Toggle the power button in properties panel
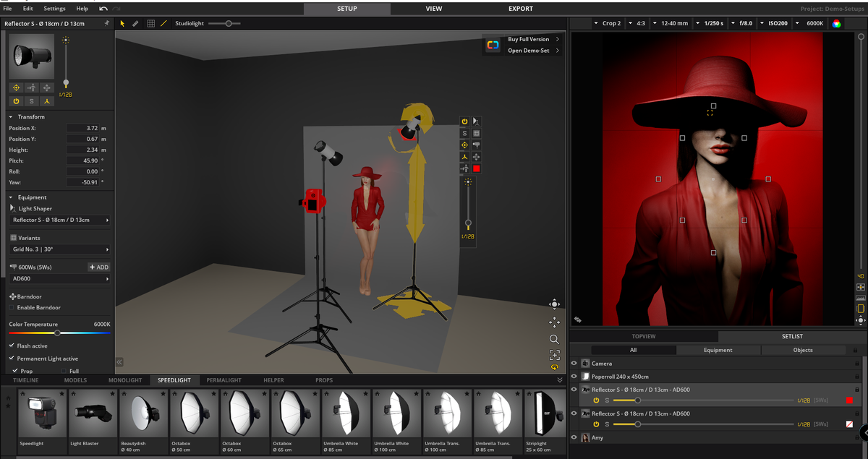 coord(16,101)
